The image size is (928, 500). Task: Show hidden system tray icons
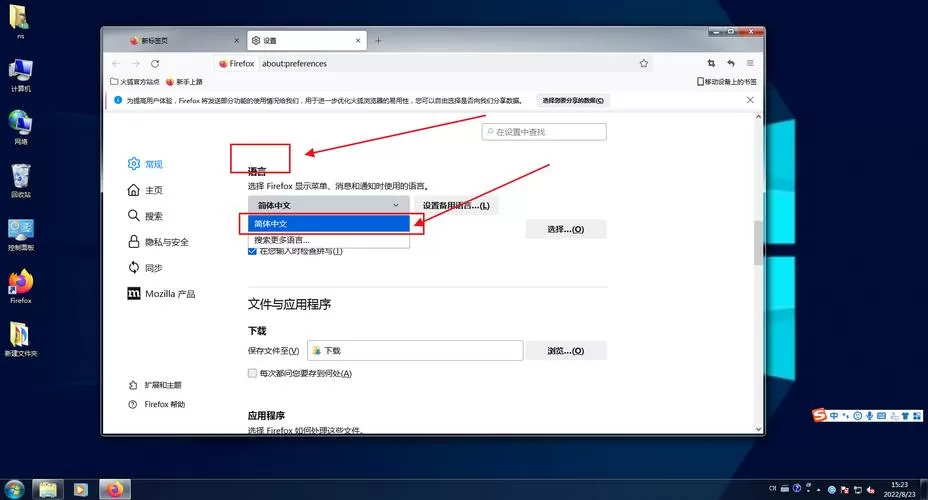(x=819, y=489)
